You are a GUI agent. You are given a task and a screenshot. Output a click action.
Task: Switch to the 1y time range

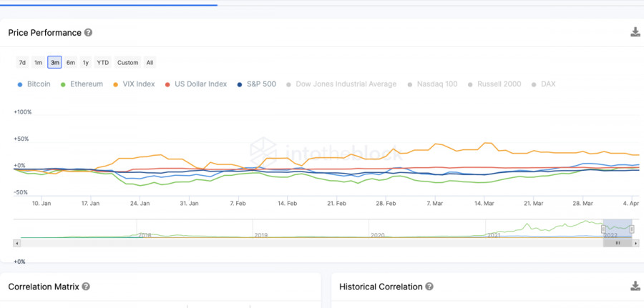click(86, 62)
